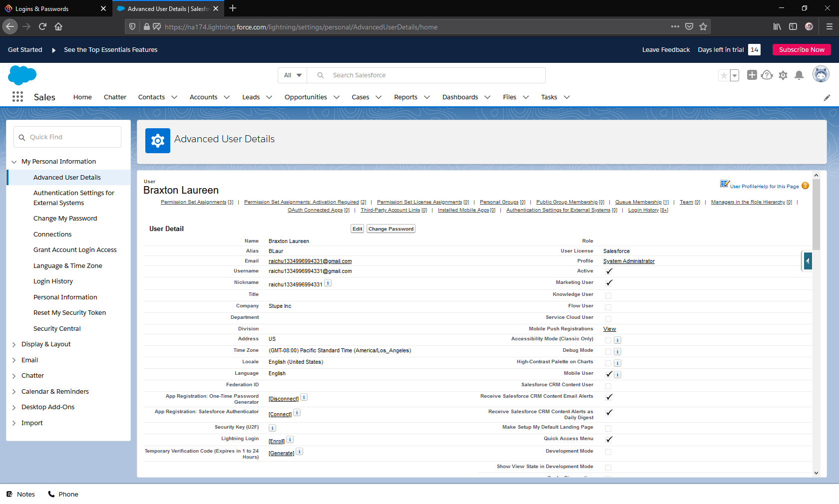
Task: Click the Salesforce cloud logo
Action: pos(22,75)
